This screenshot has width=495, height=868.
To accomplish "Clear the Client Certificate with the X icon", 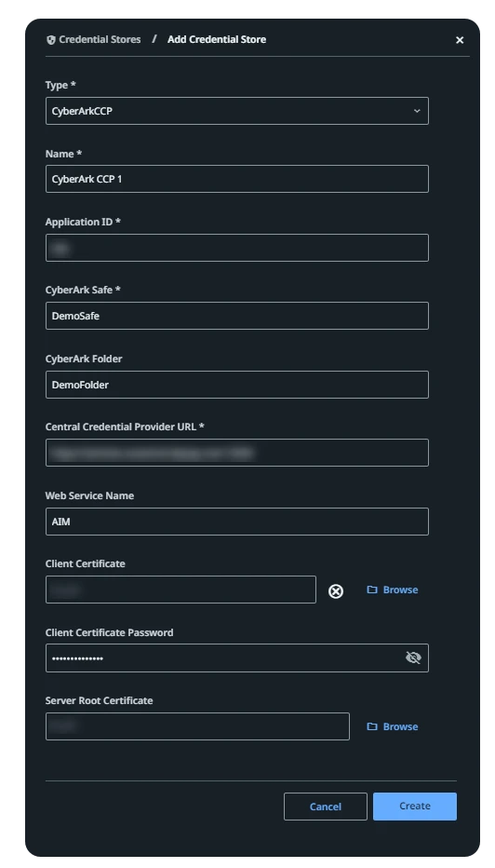I will [x=336, y=591].
